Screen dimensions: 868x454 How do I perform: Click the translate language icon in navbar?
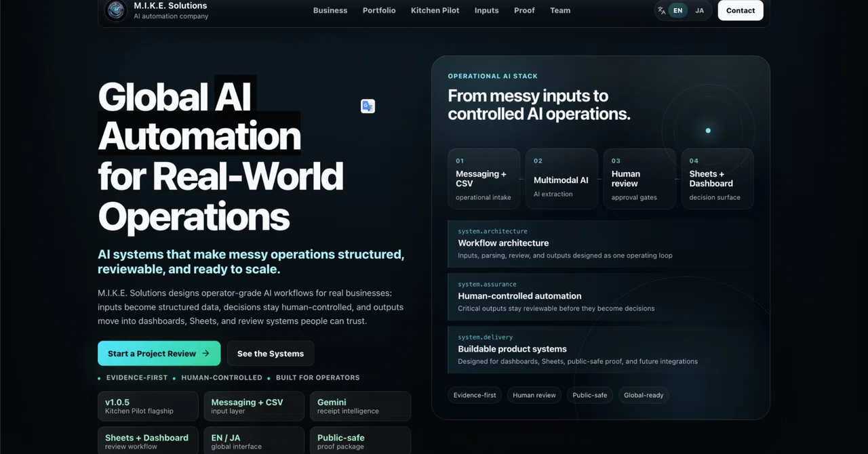coord(661,10)
